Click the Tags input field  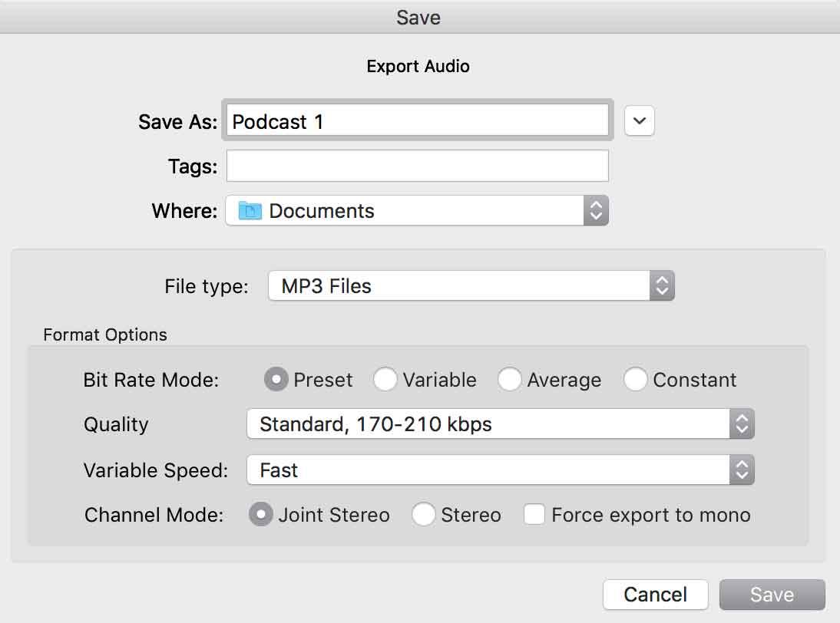tap(418, 166)
